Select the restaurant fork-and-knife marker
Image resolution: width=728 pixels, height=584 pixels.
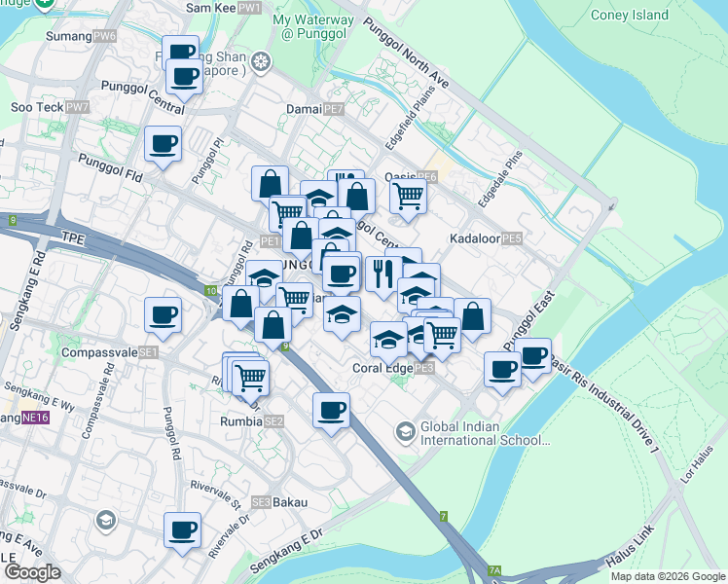[383, 274]
